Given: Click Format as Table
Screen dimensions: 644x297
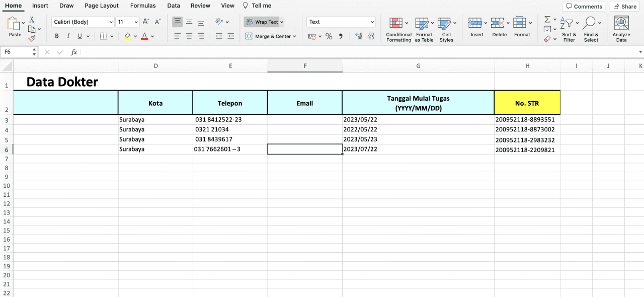Looking at the screenshot, I should coord(424,29).
